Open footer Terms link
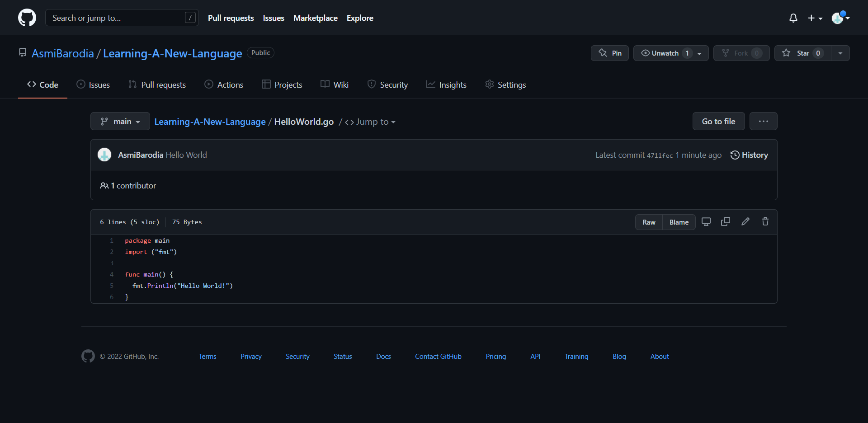Viewport: 868px width, 423px height. click(208, 357)
